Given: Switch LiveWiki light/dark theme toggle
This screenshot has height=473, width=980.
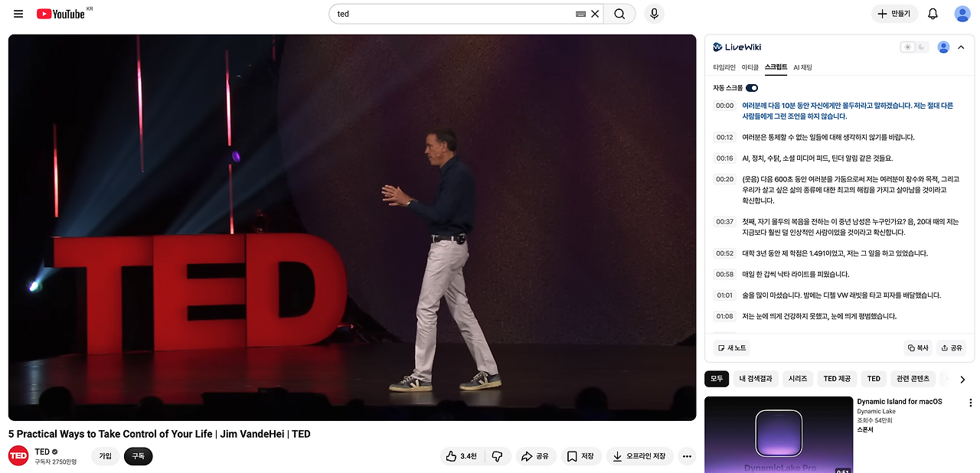Looking at the screenshot, I should coord(914,47).
